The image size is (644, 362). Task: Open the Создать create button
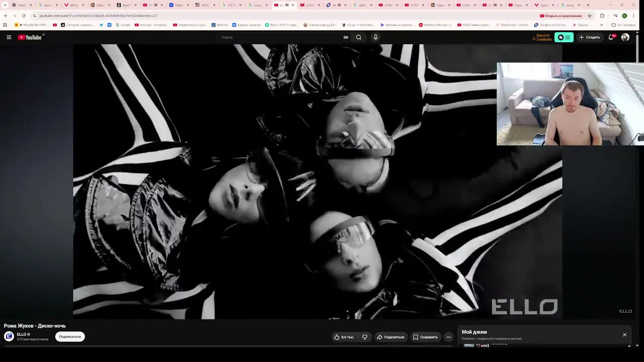coord(589,37)
